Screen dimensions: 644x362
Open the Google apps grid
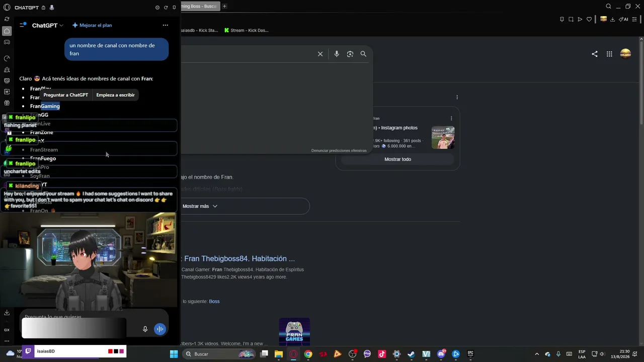pyautogui.click(x=609, y=54)
